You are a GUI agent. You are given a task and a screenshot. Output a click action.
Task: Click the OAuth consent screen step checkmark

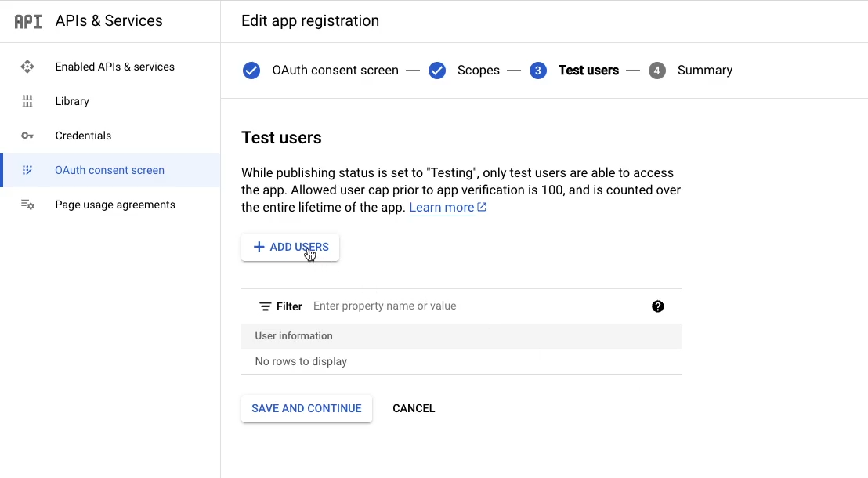[251, 71]
